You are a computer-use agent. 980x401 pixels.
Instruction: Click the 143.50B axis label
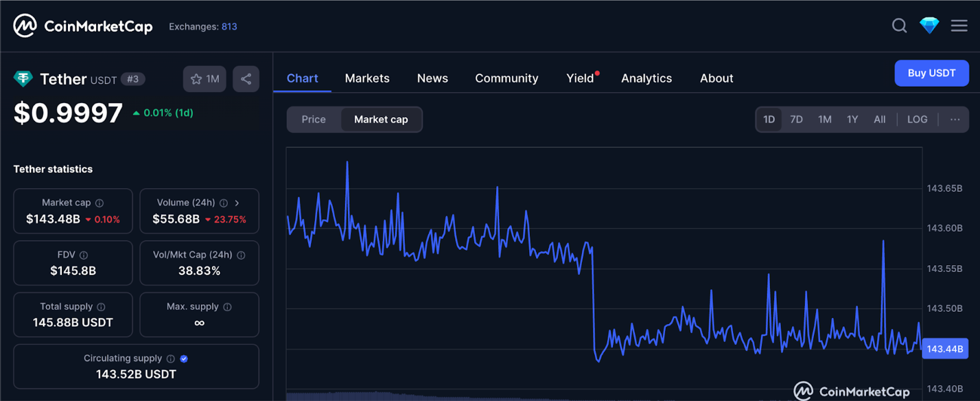pyautogui.click(x=945, y=308)
